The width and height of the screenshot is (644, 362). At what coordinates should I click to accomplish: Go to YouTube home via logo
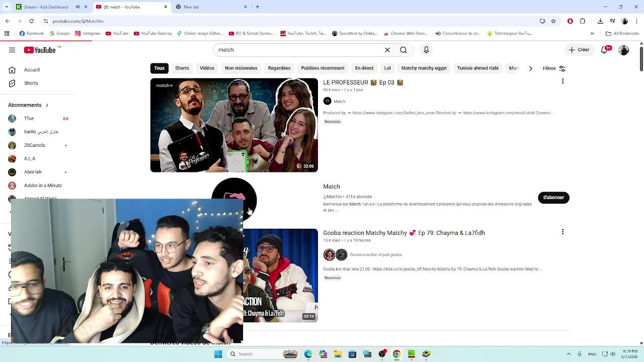click(x=40, y=50)
